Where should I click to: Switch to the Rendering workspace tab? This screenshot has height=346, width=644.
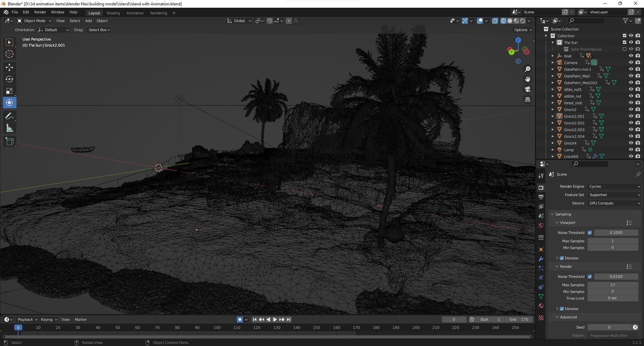click(159, 13)
